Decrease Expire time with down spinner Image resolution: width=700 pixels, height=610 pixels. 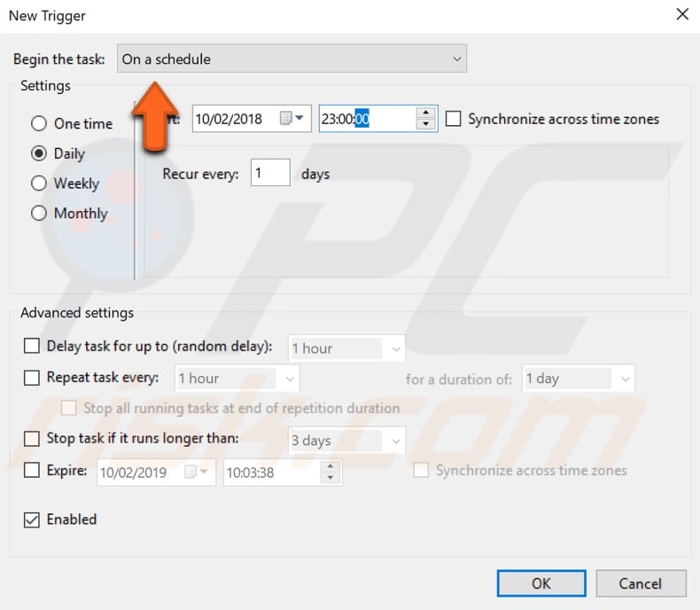click(331, 477)
